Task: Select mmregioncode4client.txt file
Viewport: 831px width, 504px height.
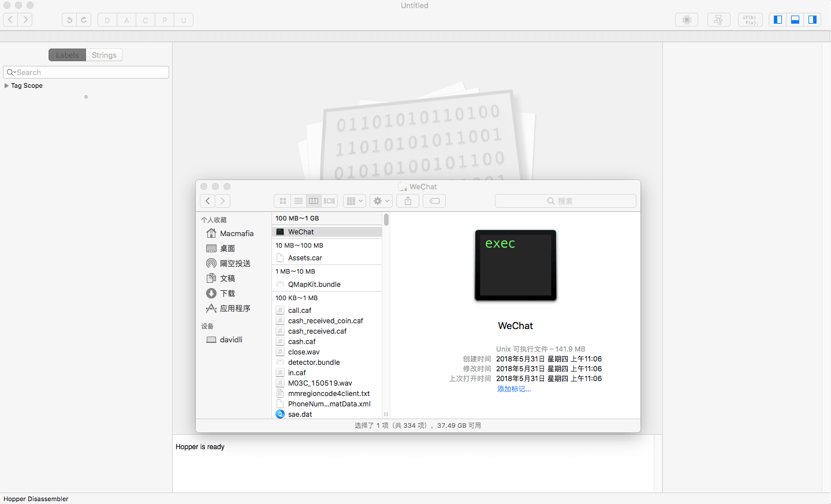Action: (327, 393)
